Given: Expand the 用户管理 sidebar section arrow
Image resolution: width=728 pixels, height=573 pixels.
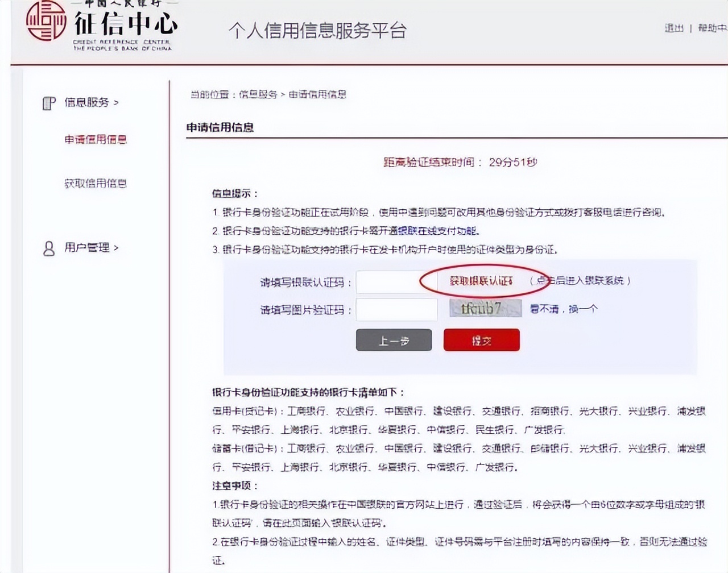Looking at the screenshot, I should coord(116,248).
